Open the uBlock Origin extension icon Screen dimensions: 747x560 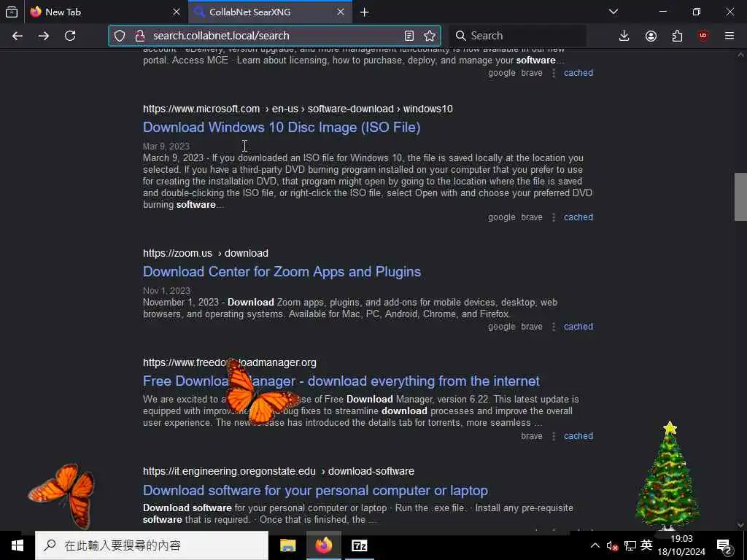[703, 36]
